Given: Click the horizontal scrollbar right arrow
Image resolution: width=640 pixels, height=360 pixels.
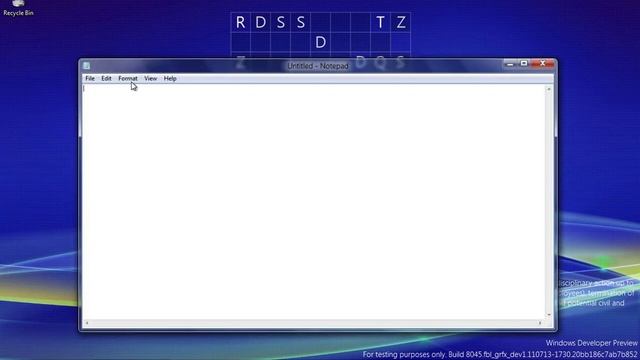Looking at the screenshot, I should tap(540, 323).
